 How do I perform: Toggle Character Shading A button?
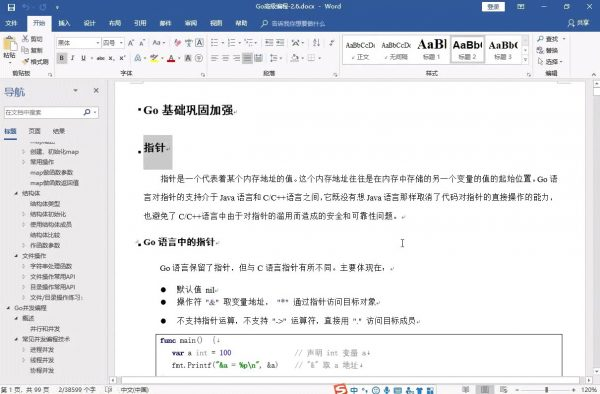point(188,58)
